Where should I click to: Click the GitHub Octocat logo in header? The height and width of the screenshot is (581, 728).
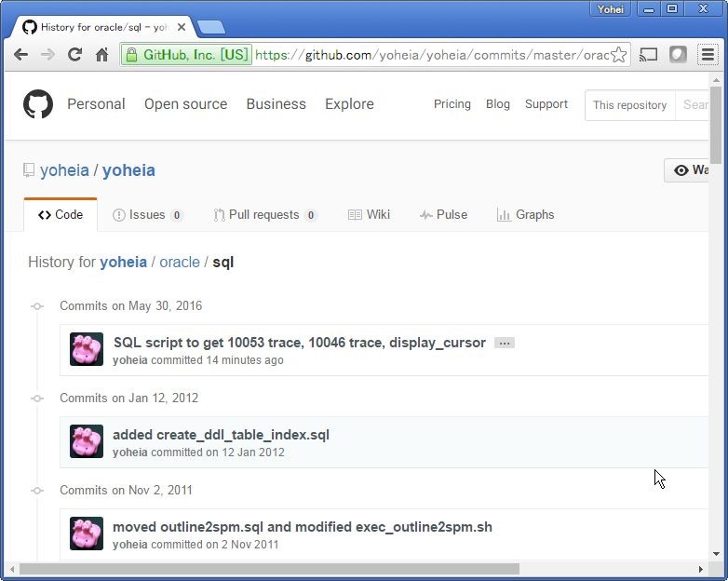click(38, 104)
